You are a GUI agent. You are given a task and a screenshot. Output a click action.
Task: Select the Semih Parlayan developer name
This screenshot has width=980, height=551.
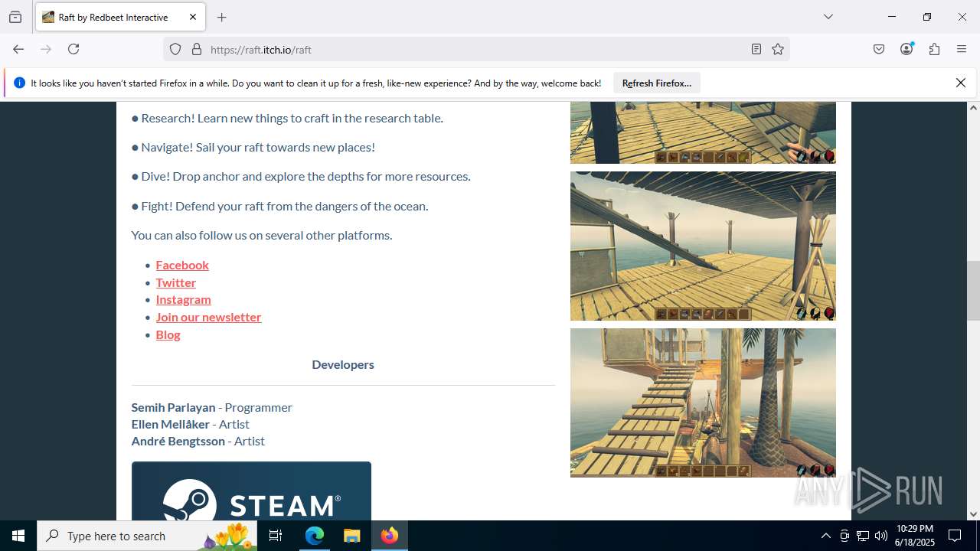173,407
